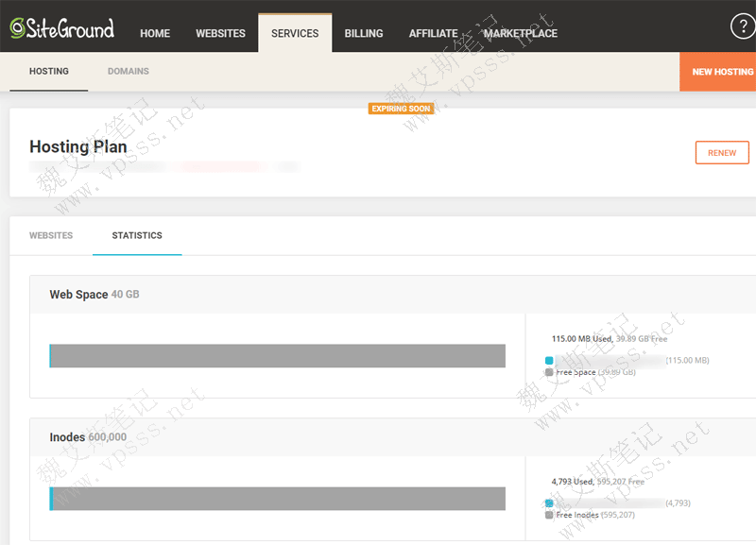Show the Websites tab below Hosting Plan
The width and height of the screenshot is (756, 545).
(x=51, y=235)
